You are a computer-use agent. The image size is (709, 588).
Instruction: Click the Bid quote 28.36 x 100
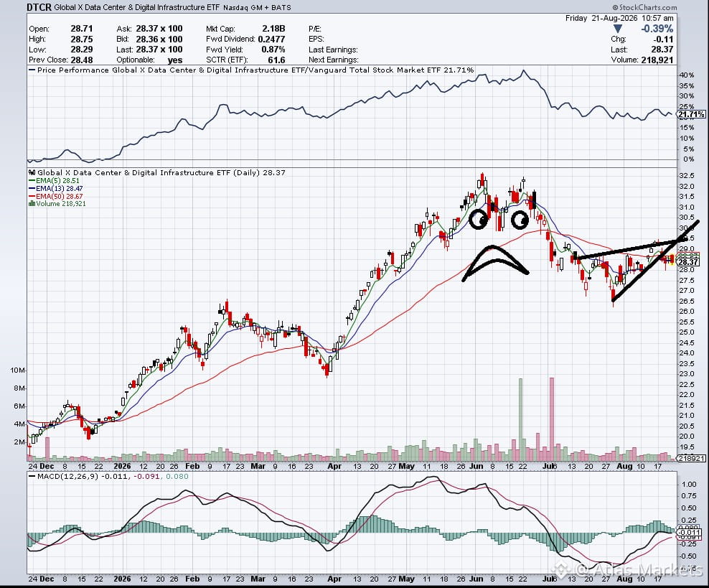(159, 39)
